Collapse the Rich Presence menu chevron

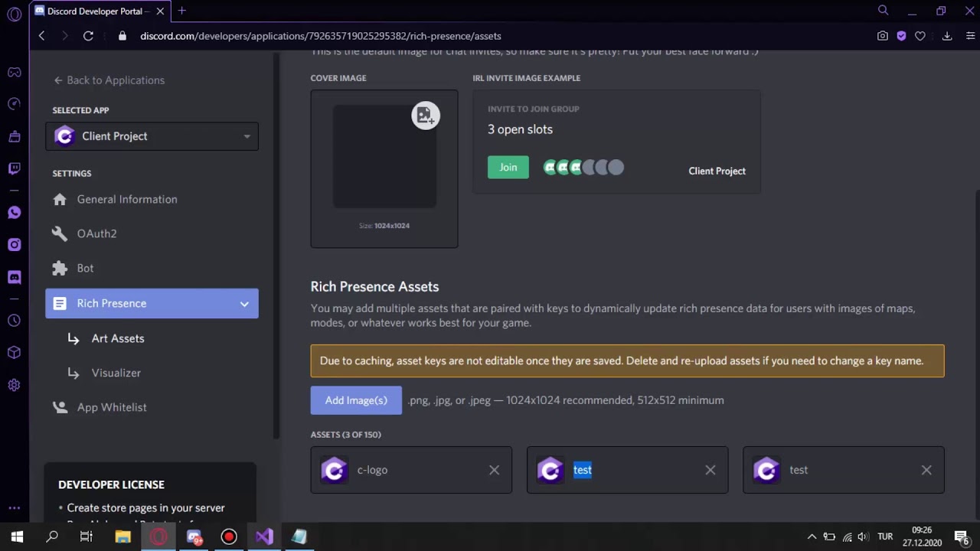pos(244,304)
